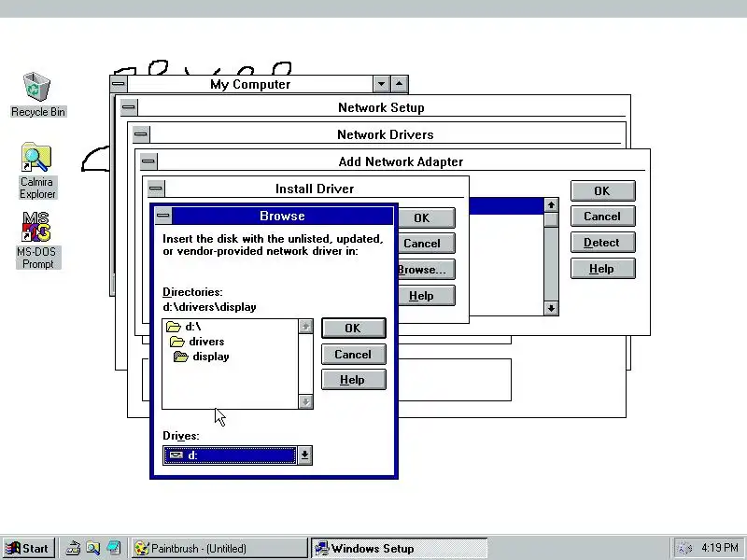
Task: Open the Install Driver control menu box
Action: [x=155, y=189]
